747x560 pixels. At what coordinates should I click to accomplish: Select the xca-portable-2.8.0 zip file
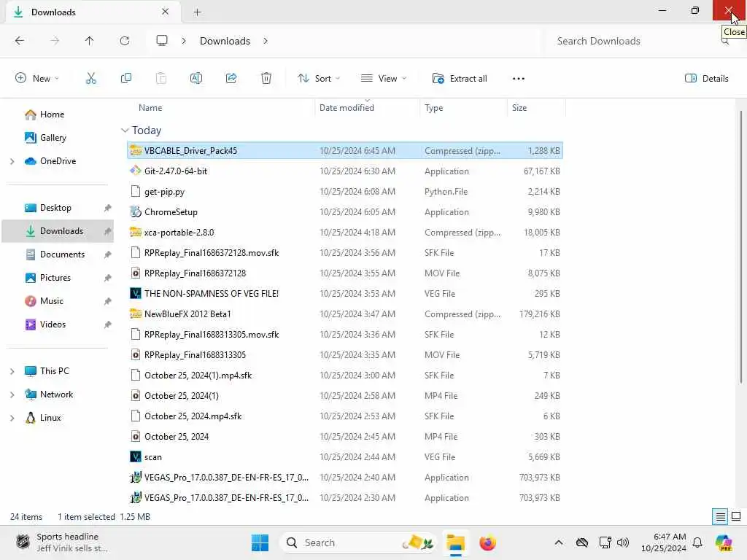pyautogui.click(x=345, y=233)
